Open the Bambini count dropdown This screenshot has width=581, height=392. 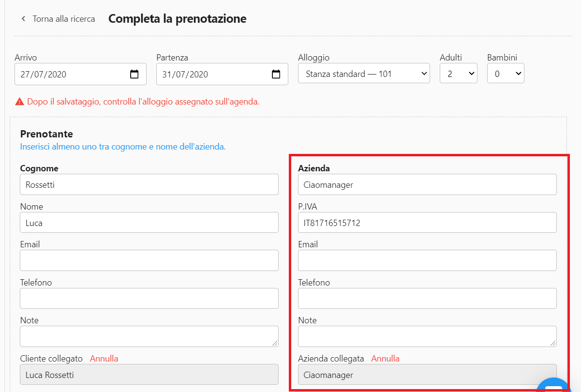tap(505, 74)
